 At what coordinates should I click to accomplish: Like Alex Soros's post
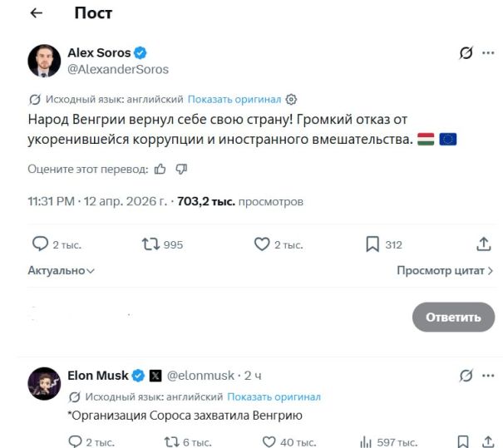262,244
